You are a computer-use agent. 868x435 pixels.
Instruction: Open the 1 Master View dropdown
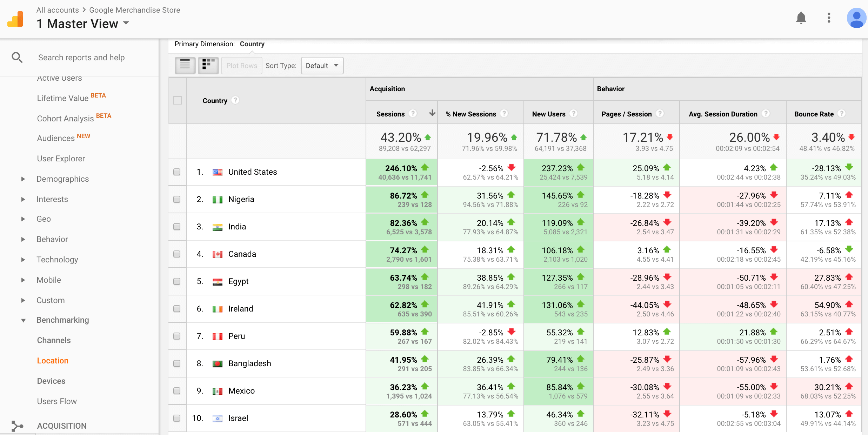pos(83,24)
